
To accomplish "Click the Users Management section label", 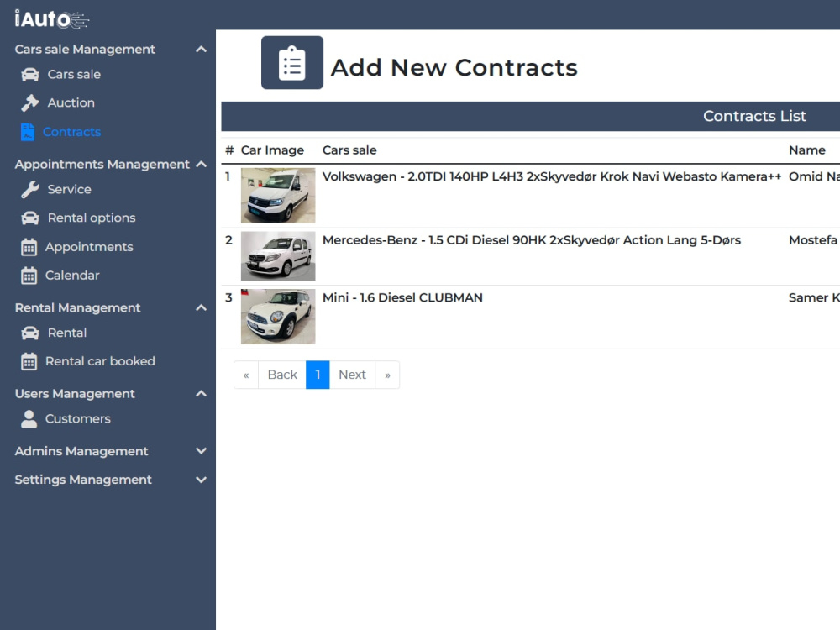I will pyautogui.click(x=75, y=394).
